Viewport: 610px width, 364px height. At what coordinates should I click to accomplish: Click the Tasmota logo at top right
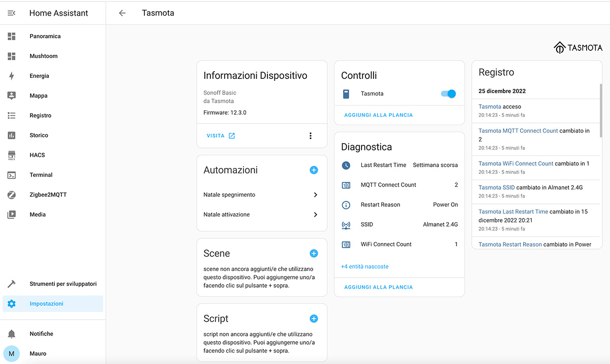click(x=578, y=48)
